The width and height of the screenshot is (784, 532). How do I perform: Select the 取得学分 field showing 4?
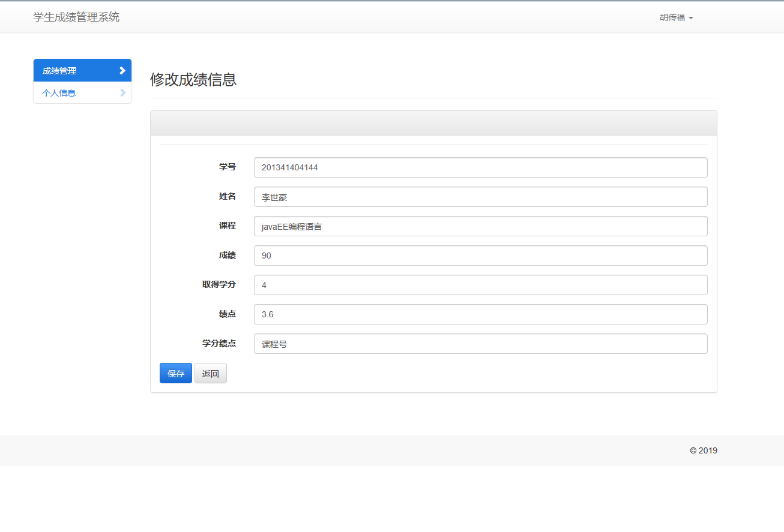480,285
